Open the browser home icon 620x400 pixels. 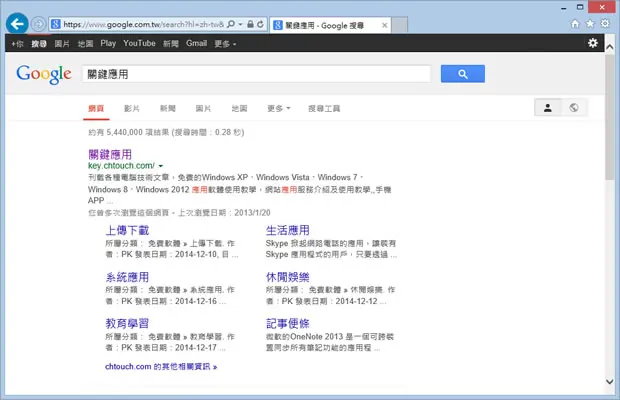click(575, 24)
